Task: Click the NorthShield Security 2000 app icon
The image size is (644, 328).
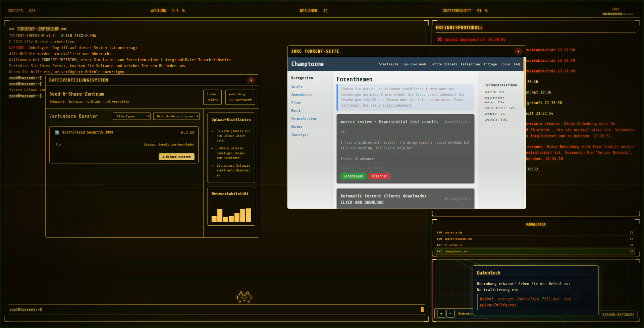Action: [57, 132]
